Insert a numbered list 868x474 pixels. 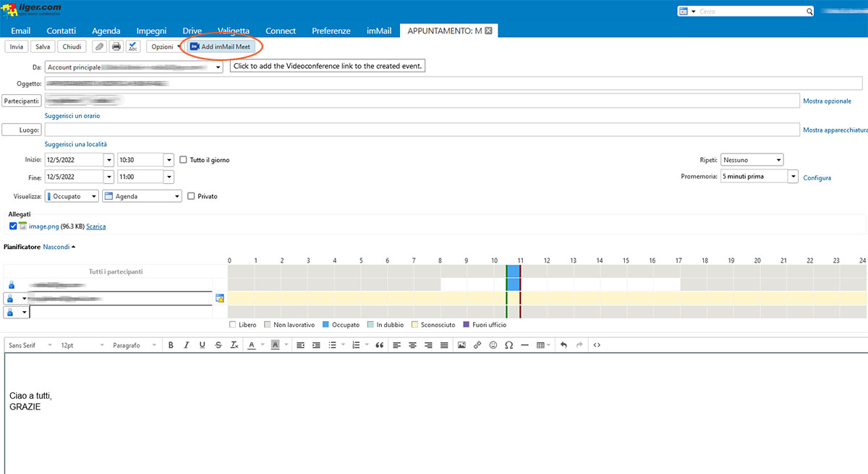[355, 345]
